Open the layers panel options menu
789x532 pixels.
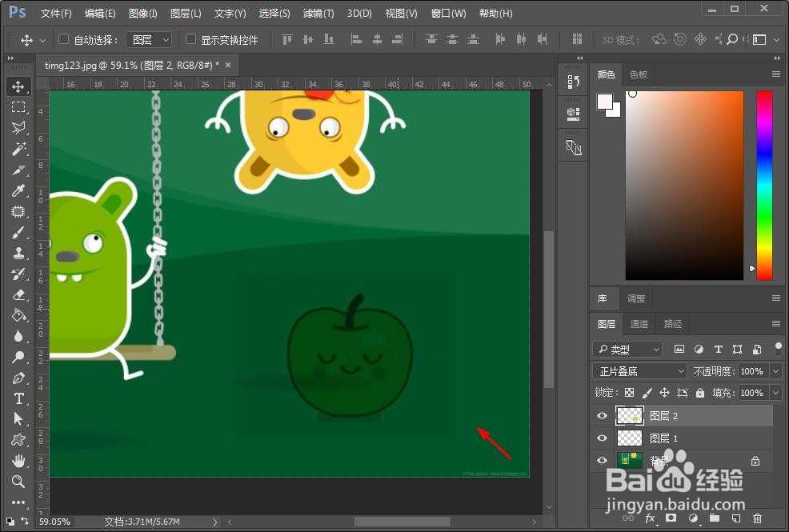[x=776, y=323]
